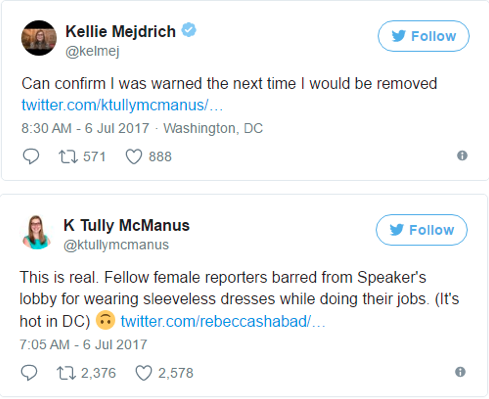This screenshot has height=399, width=489.
Task: Click the Washington, DC location
Action: pyautogui.click(x=213, y=128)
